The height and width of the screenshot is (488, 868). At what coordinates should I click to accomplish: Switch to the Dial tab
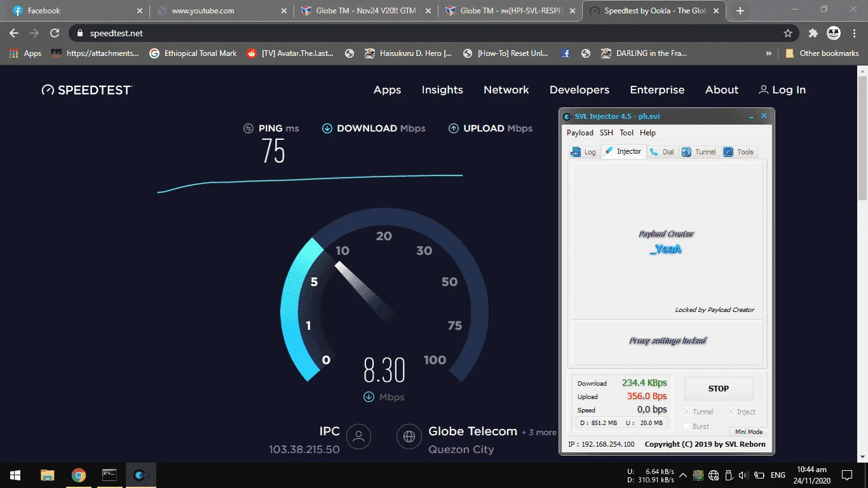pos(662,152)
